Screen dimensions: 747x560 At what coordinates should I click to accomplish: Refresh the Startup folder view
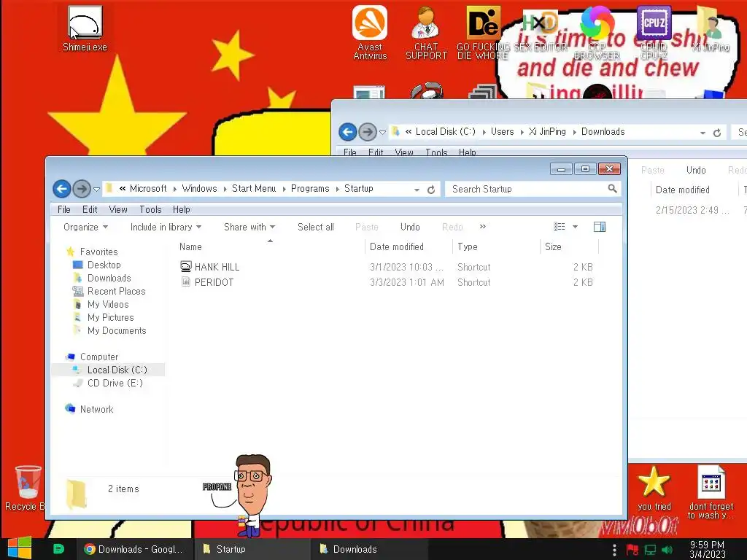(431, 190)
